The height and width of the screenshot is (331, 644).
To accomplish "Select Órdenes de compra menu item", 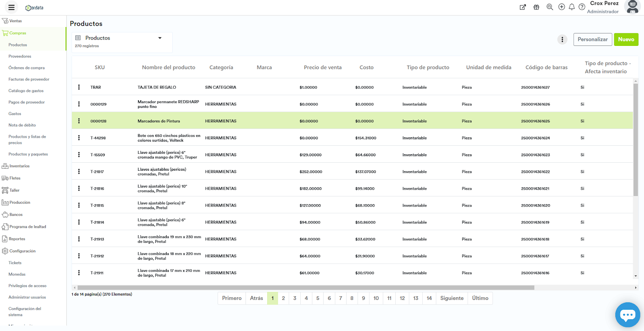I will [x=27, y=68].
